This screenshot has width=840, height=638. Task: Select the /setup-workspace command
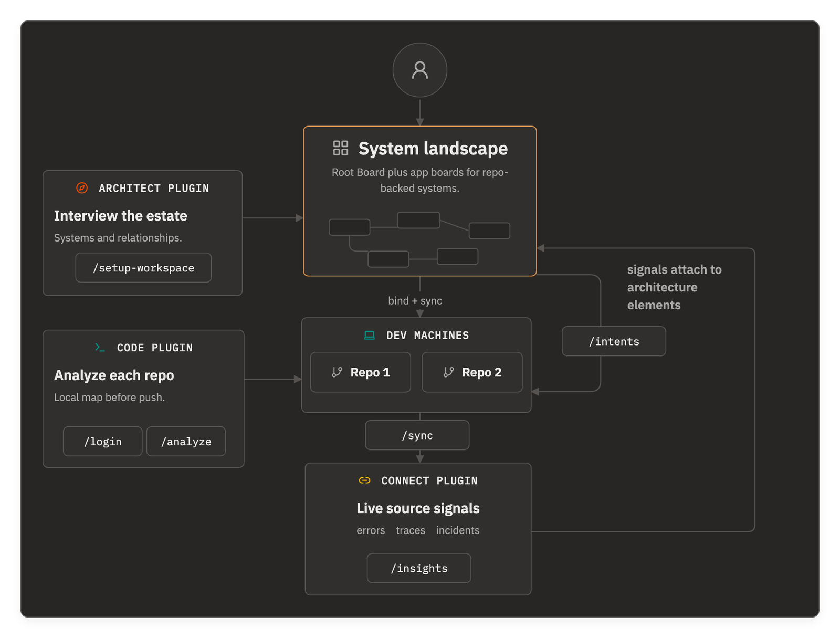(x=143, y=268)
